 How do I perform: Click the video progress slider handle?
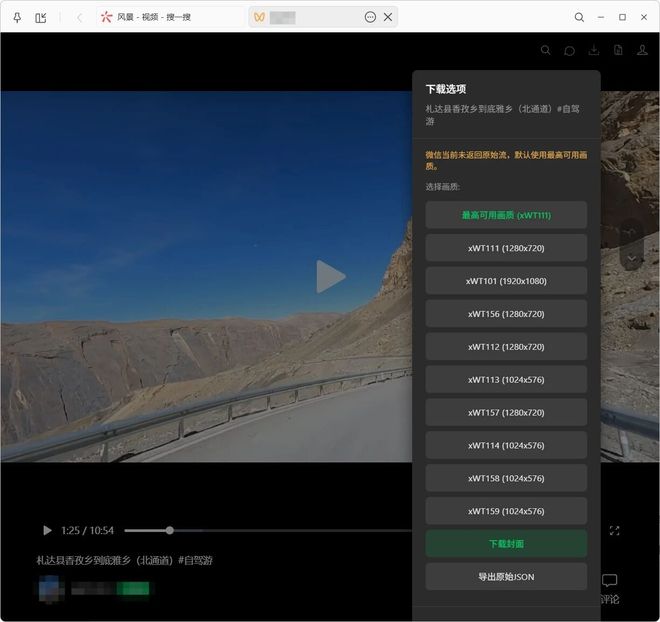(169, 530)
